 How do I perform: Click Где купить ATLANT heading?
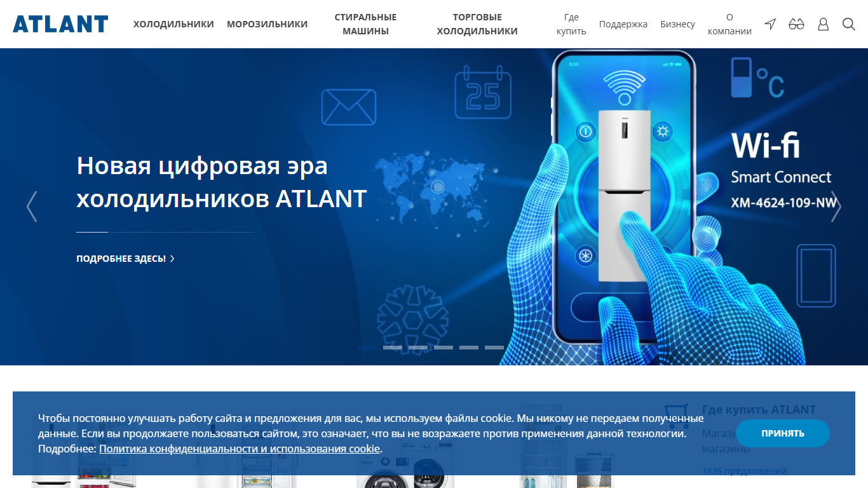[759, 410]
